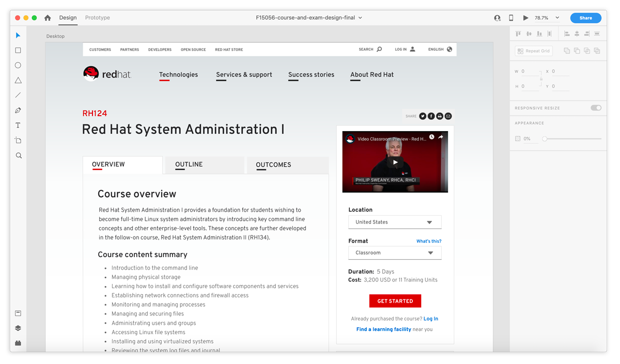
Task: Click the Align Left icon
Action: (x=567, y=34)
